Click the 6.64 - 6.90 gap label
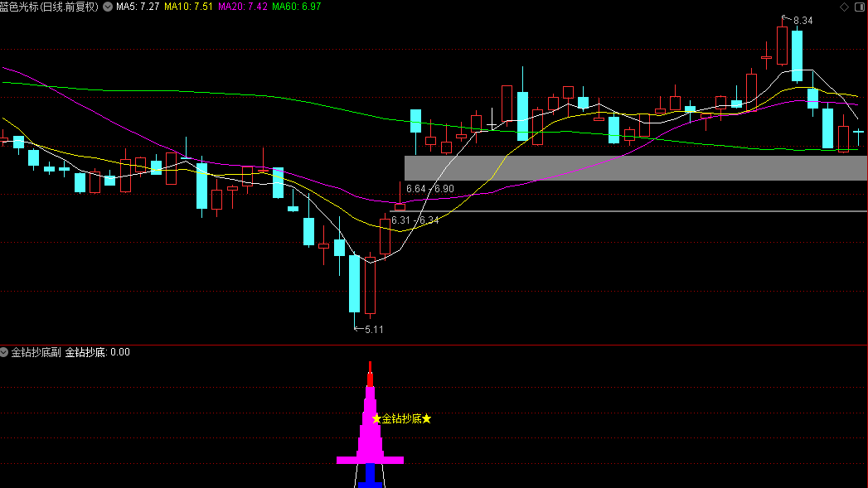Viewport: 868px width, 488px height. (430, 189)
